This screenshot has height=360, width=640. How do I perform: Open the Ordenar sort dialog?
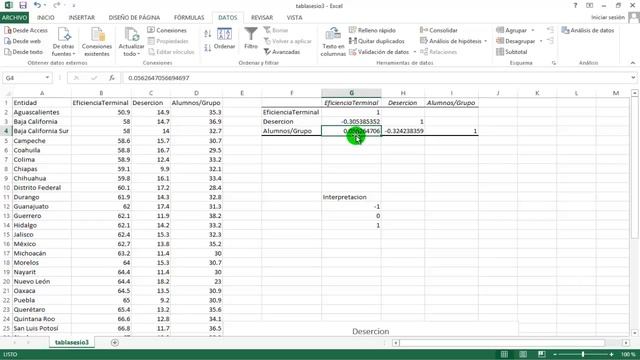coord(224,39)
